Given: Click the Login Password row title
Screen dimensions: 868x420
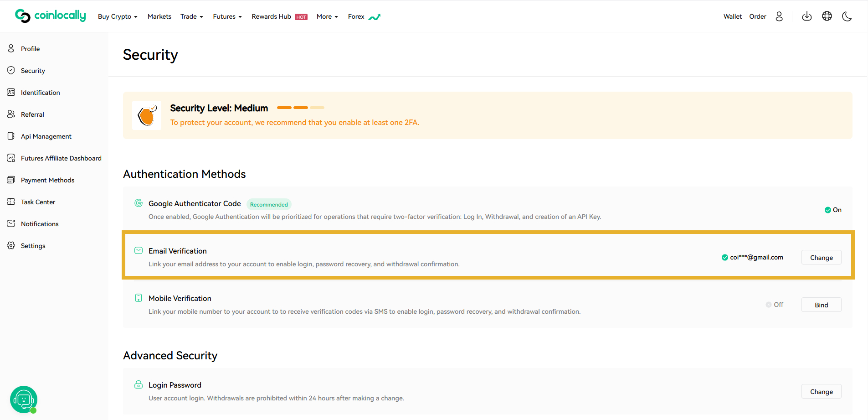Looking at the screenshot, I should [x=175, y=385].
